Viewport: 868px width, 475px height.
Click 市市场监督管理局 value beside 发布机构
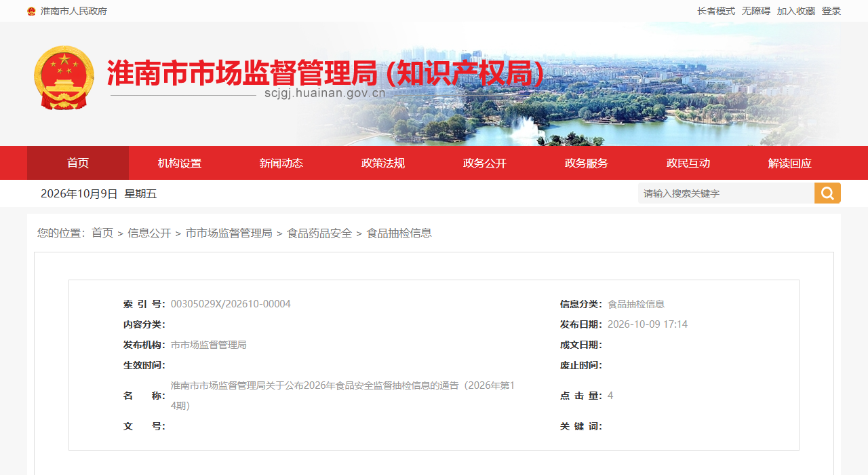coord(209,345)
